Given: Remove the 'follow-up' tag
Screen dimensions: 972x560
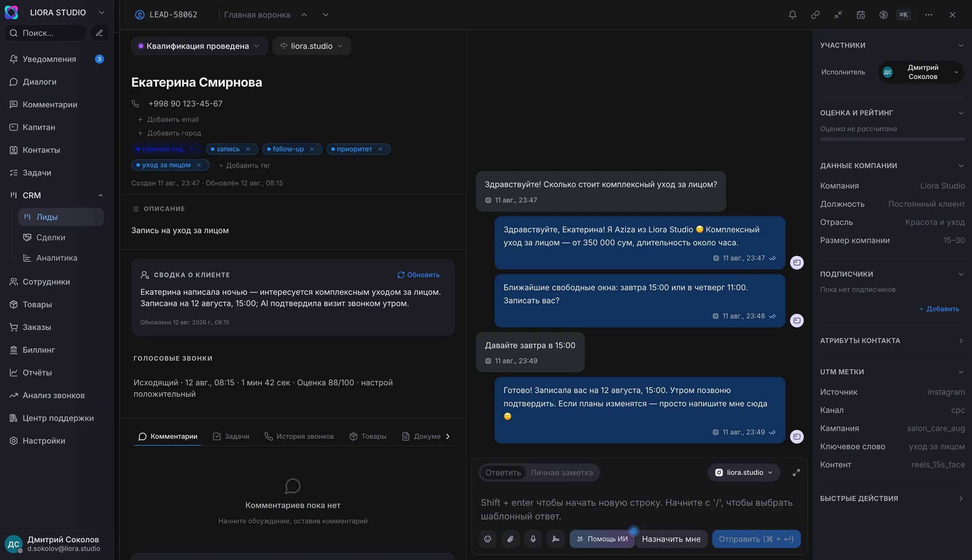Looking at the screenshot, I should coord(312,149).
